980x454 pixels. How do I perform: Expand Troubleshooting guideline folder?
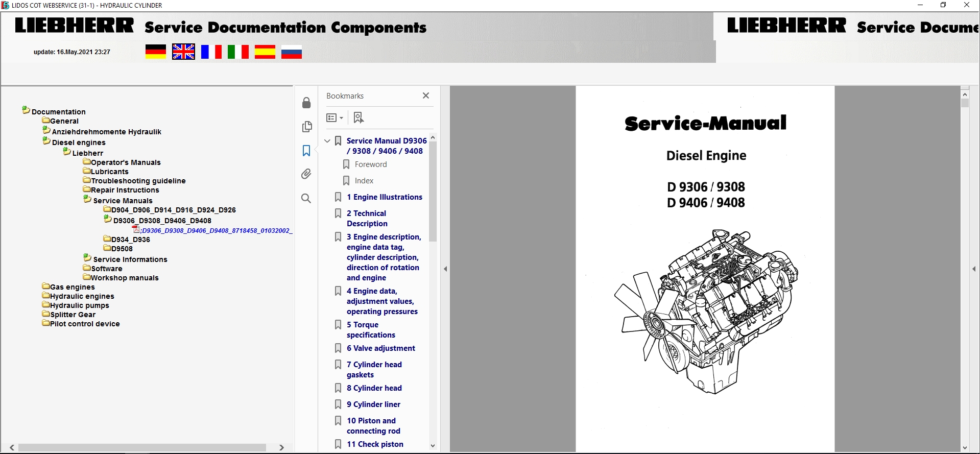point(87,180)
